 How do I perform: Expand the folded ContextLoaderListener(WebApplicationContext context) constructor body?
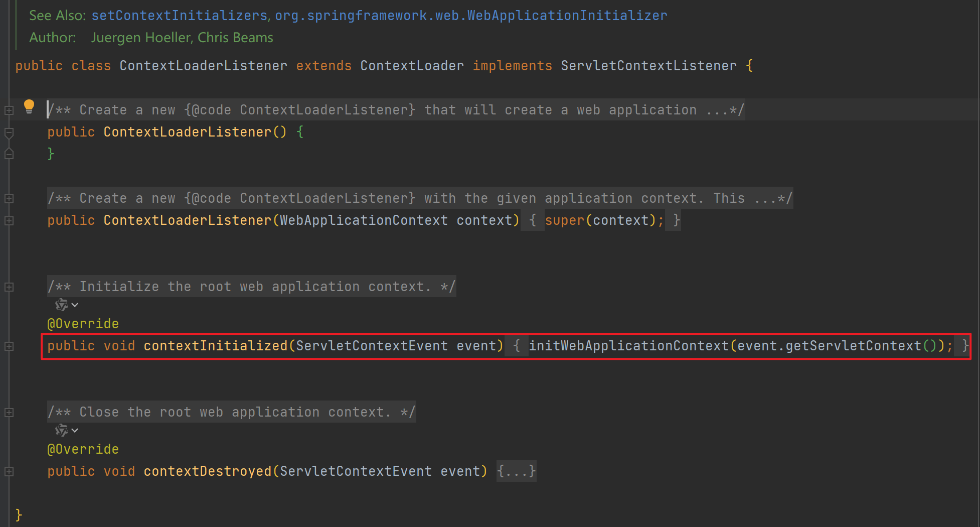click(x=9, y=220)
